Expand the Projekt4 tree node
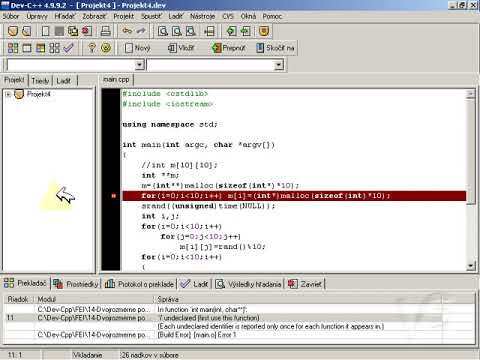The image size is (480, 360). (x=8, y=94)
